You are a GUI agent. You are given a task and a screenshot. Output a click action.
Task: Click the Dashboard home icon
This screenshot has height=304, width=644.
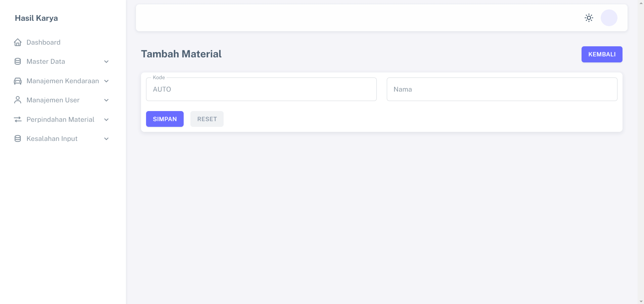point(18,42)
